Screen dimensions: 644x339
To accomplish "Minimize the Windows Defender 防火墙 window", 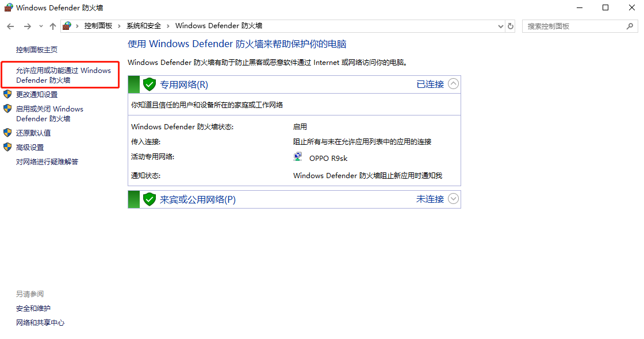I will click(580, 8).
